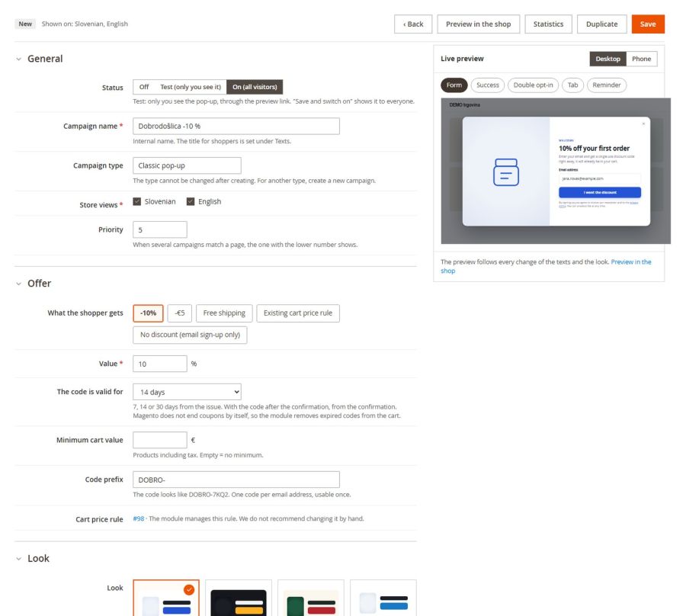Click the orange checkmark on selected look
The image size is (686, 616).
189,590
